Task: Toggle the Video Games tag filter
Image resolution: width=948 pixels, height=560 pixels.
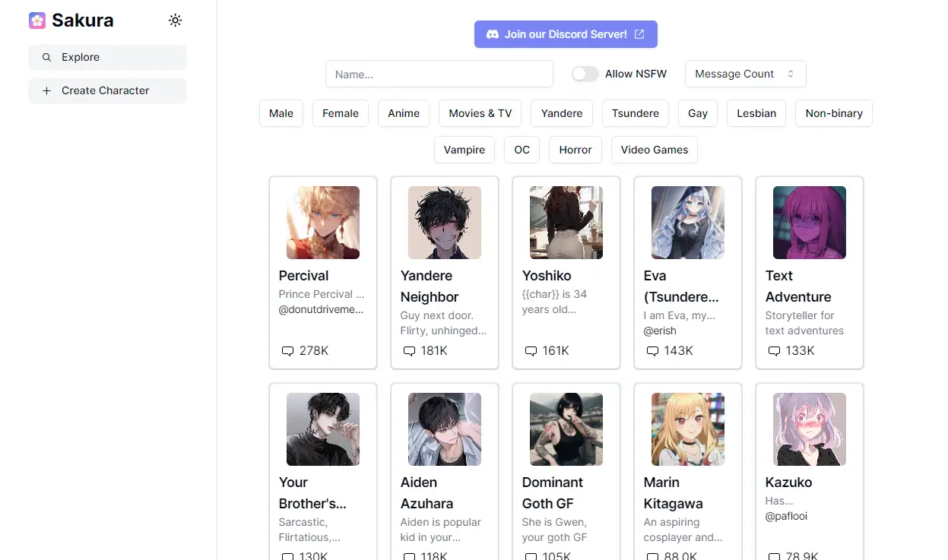Action: tap(654, 150)
